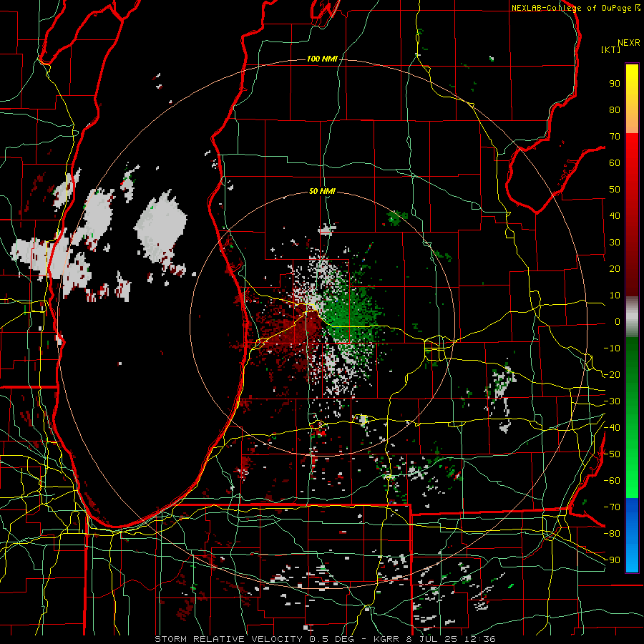Viewport: 644px width, 644px height.
Task: Click the positive 10 value on velocity scale
Action: click(x=615, y=296)
